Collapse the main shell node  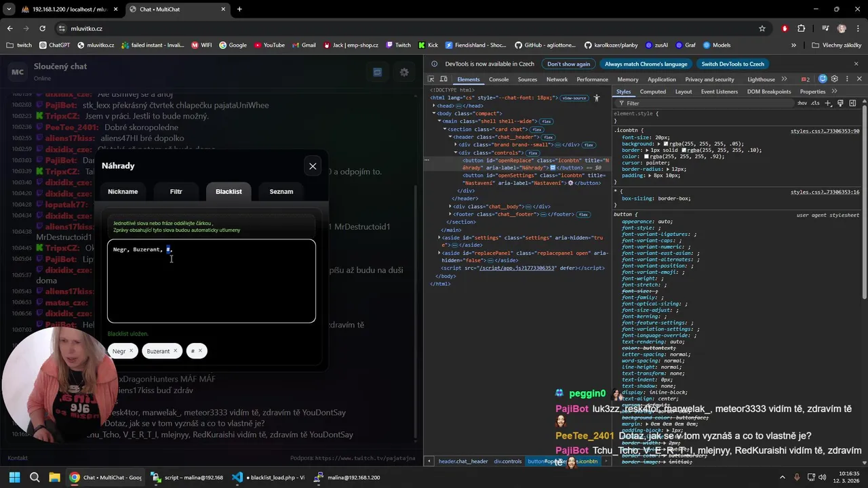tap(439, 121)
